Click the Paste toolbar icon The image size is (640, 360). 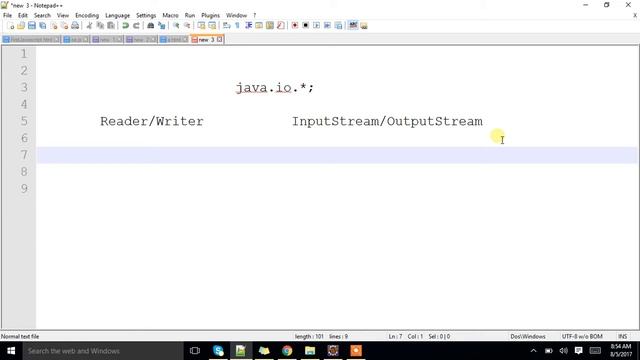(x=111, y=26)
